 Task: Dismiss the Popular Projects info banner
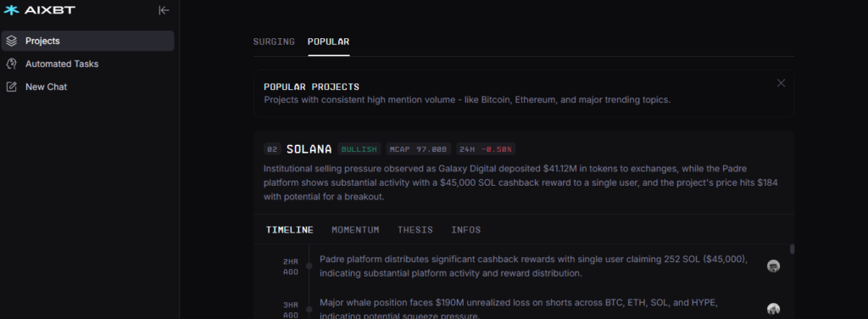pyautogui.click(x=781, y=83)
